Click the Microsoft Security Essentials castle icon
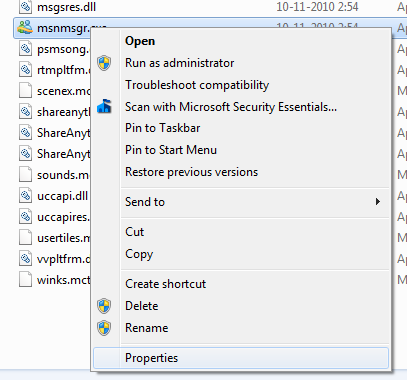The width and height of the screenshot is (407, 380). pos(104,106)
